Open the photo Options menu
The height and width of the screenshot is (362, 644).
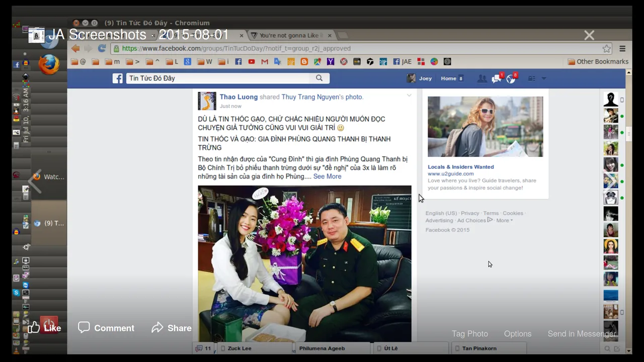click(518, 334)
